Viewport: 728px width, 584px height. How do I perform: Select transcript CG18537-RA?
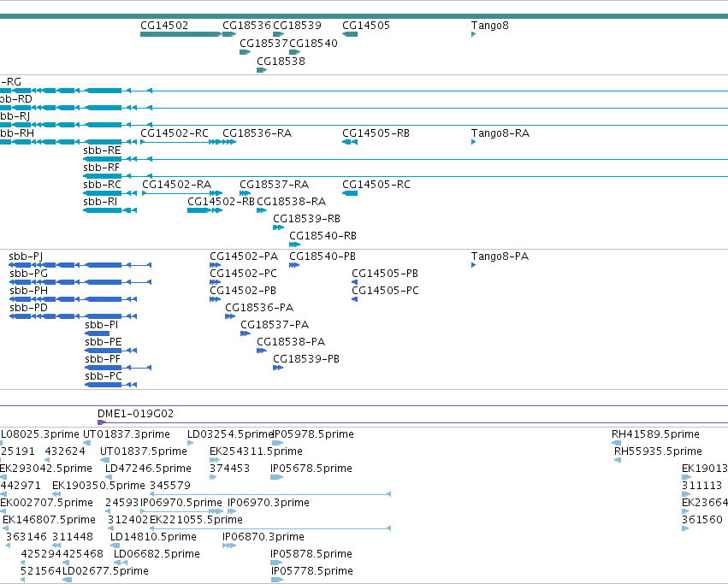[246, 193]
